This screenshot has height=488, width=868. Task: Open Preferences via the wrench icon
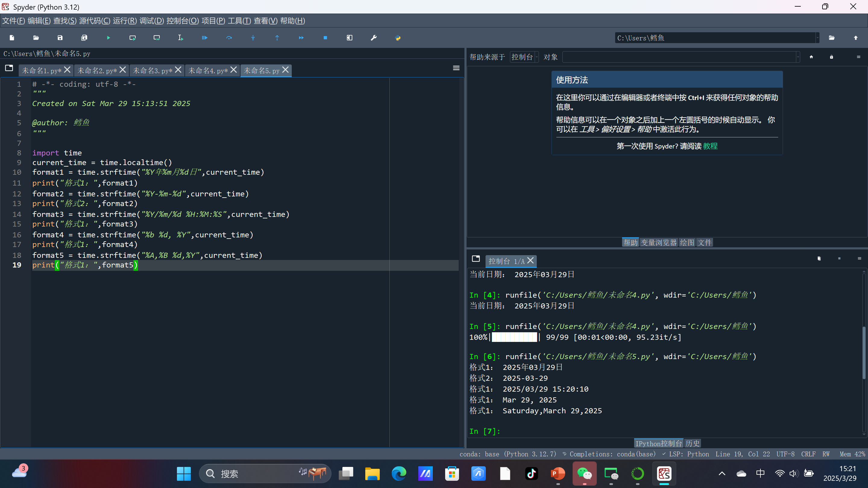(x=373, y=38)
